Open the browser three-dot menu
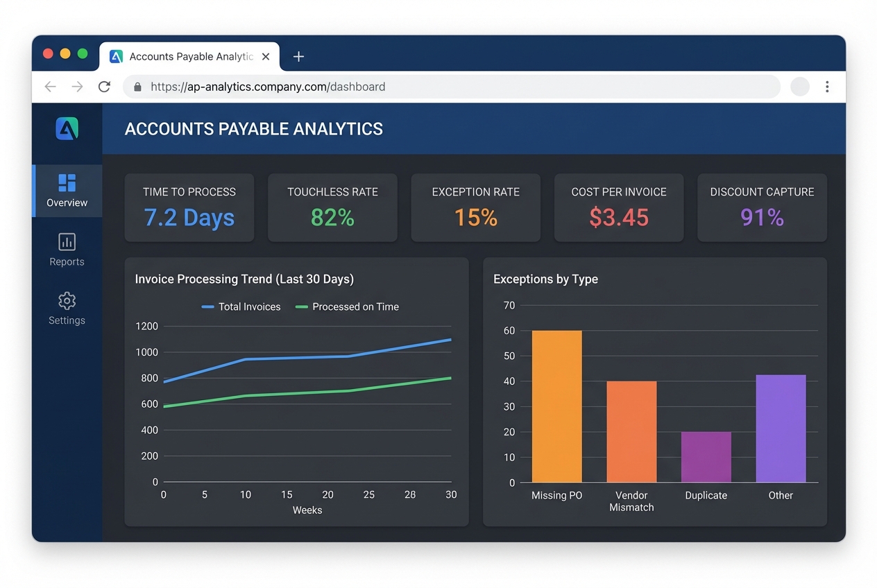This screenshot has width=877, height=588. click(x=827, y=86)
